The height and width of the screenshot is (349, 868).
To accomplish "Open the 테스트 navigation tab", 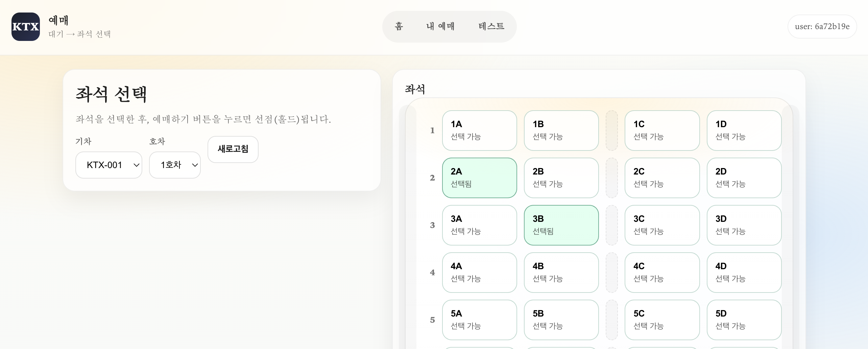I will pyautogui.click(x=491, y=26).
